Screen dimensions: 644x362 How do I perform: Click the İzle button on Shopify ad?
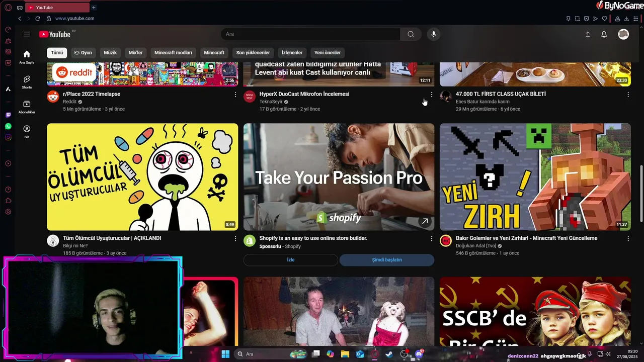click(x=291, y=260)
